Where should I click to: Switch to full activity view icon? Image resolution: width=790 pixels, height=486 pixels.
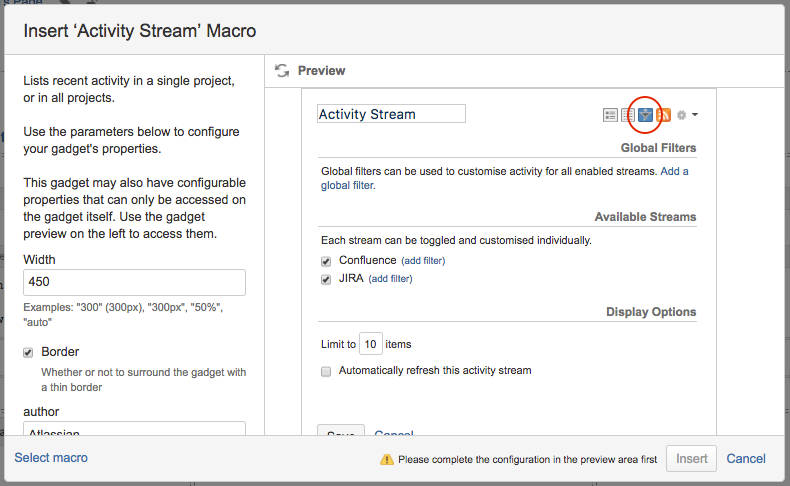click(610, 115)
